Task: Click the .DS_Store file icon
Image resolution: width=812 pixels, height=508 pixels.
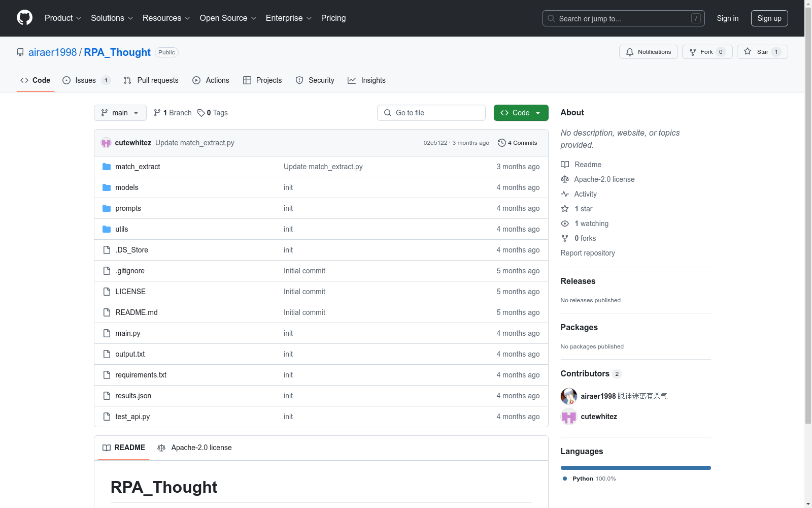Action: (x=107, y=250)
